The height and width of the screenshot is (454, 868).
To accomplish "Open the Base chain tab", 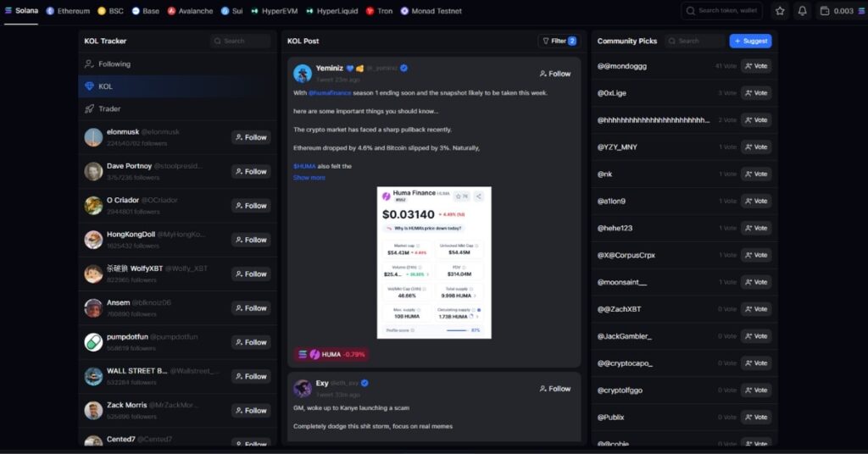I will [145, 11].
